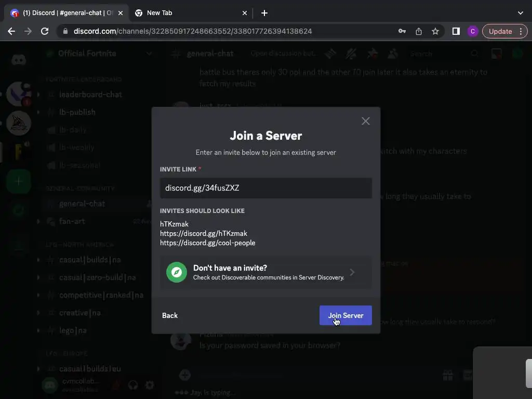Open the Chrome three-dot menu
The image size is (532, 399).
coord(521,31)
